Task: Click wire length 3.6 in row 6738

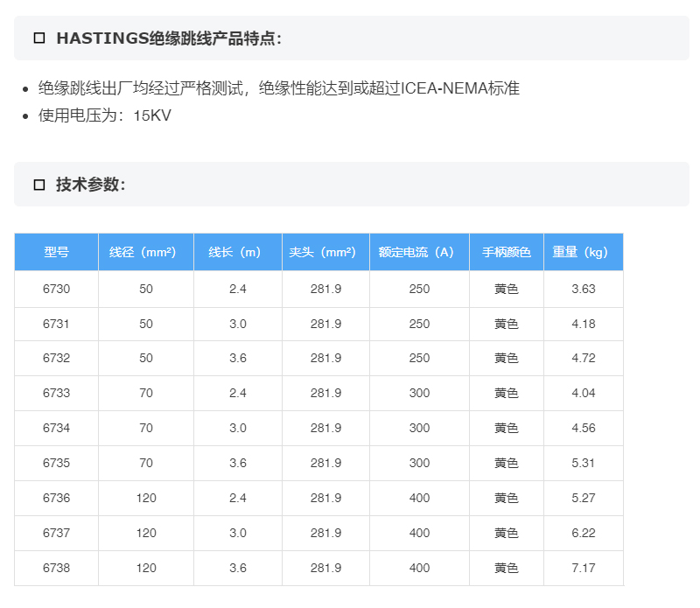Action: click(x=238, y=568)
